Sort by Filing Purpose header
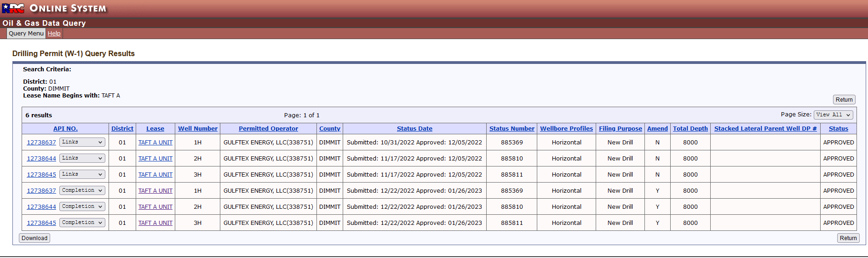The image size is (868, 258). 620,129
